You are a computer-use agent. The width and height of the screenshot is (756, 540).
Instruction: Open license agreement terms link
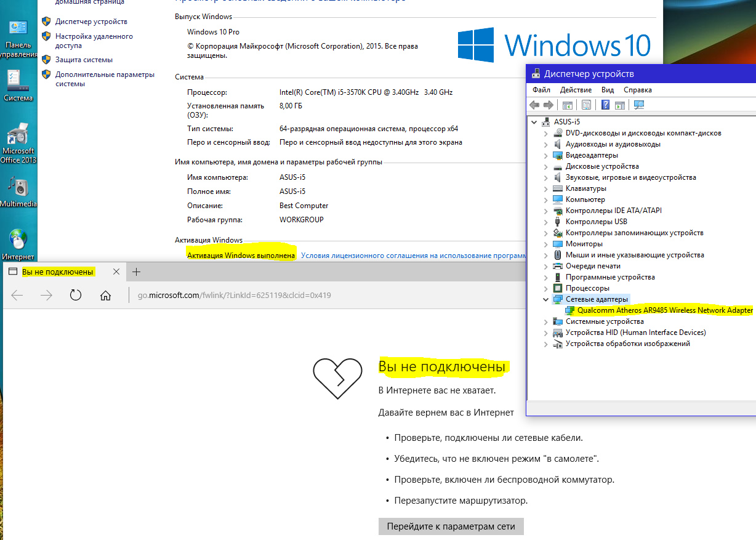(413, 256)
